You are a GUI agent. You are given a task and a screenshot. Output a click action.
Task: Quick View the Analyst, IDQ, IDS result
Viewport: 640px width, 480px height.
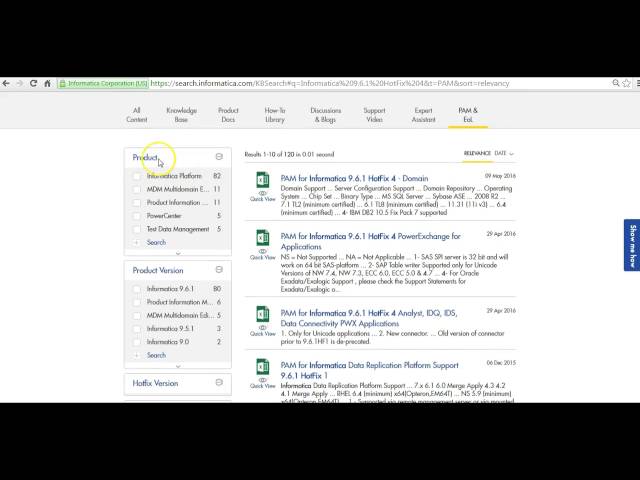click(x=262, y=331)
